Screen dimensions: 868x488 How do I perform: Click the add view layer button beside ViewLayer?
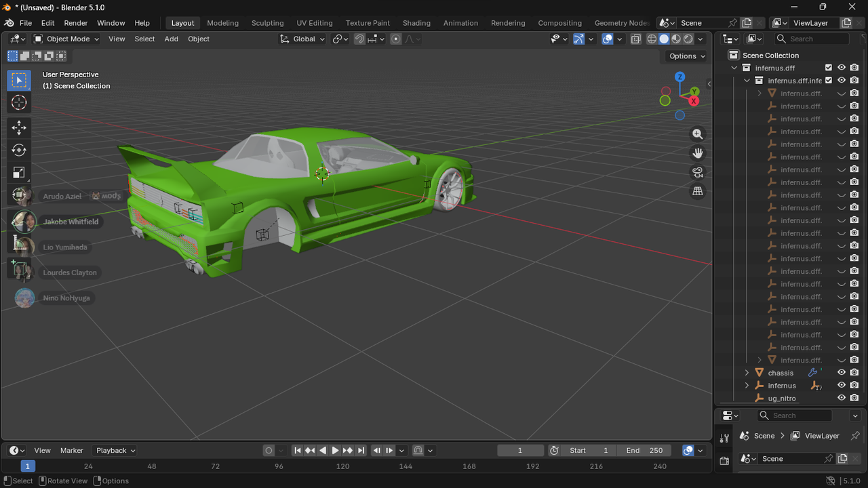click(x=846, y=23)
